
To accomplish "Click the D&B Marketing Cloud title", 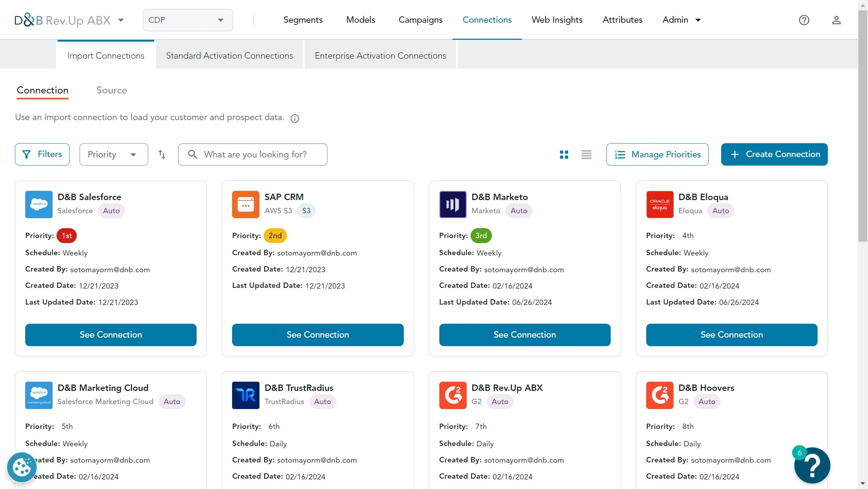I will click(x=103, y=388).
